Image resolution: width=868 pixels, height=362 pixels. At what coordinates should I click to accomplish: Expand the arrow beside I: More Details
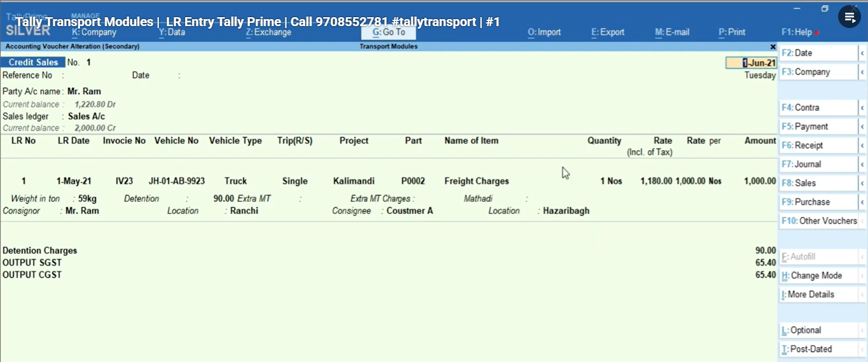point(862,295)
